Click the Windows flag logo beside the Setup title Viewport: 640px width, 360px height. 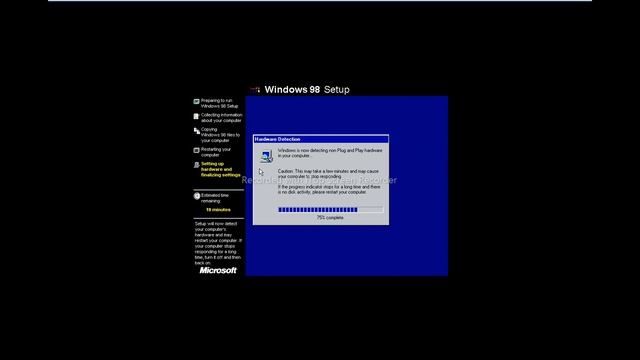256,89
